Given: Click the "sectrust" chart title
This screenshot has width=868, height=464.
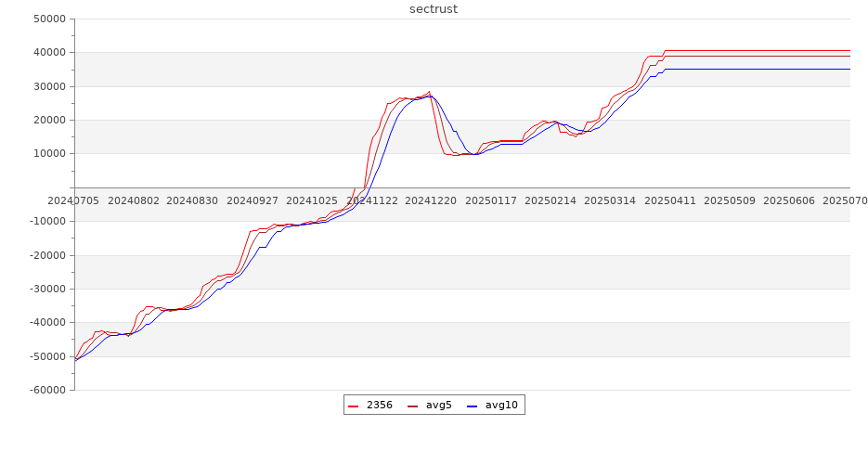Looking at the screenshot, I should (x=434, y=9).
